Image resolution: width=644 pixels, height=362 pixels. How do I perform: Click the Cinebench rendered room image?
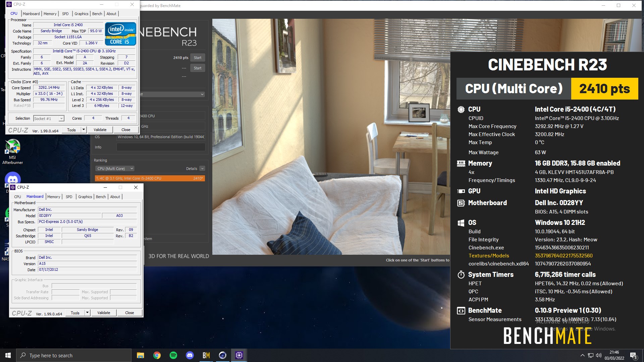click(x=331, y=137)
